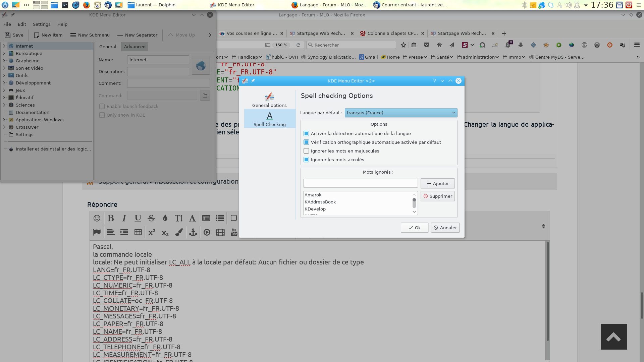Click ignored words list scrollbar
644x362 pixels.
[x=414, y=203]
